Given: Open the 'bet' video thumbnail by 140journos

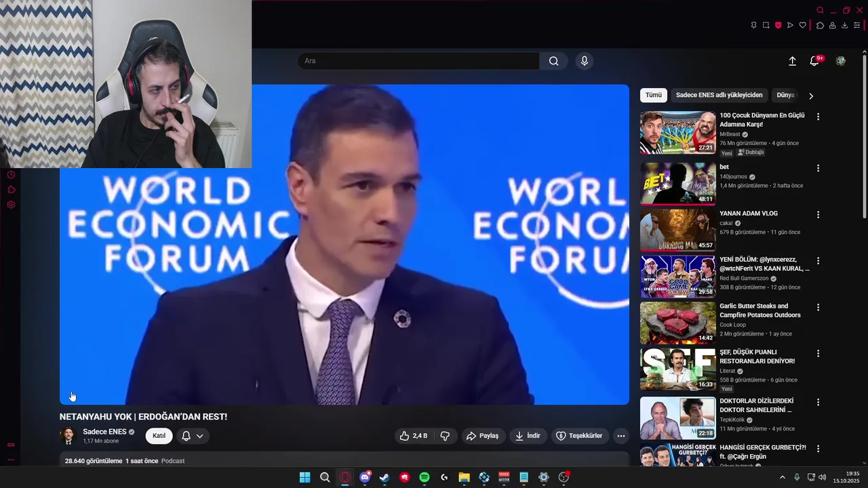Looking at the screenshot, I should click(x=677, y=184).
